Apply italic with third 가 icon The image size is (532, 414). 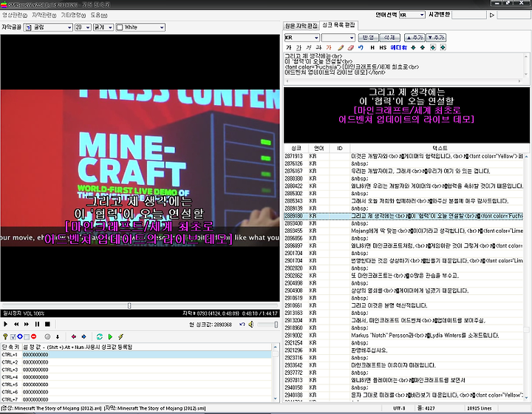(308, 47)
